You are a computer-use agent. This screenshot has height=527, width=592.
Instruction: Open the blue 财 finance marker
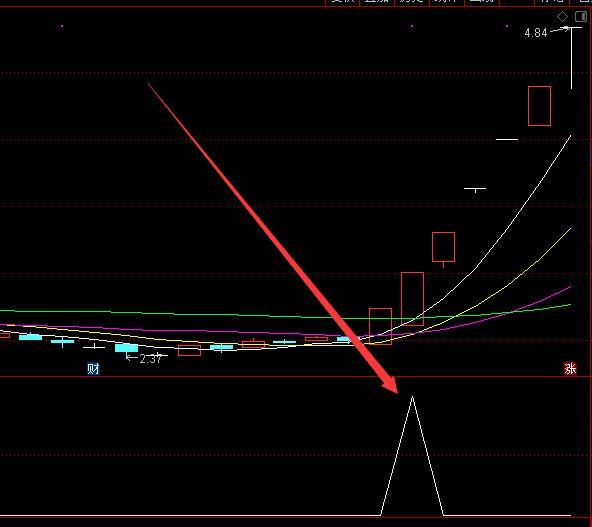point(93,368)
